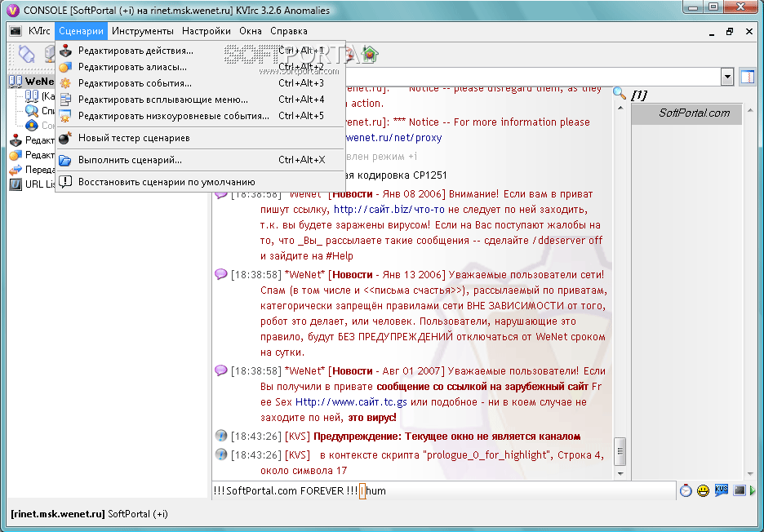Image resolution: width=764 pixels, height=532 pixels.
Task: Select Новый тестер сценариев
Action: (x=200, y=138)
